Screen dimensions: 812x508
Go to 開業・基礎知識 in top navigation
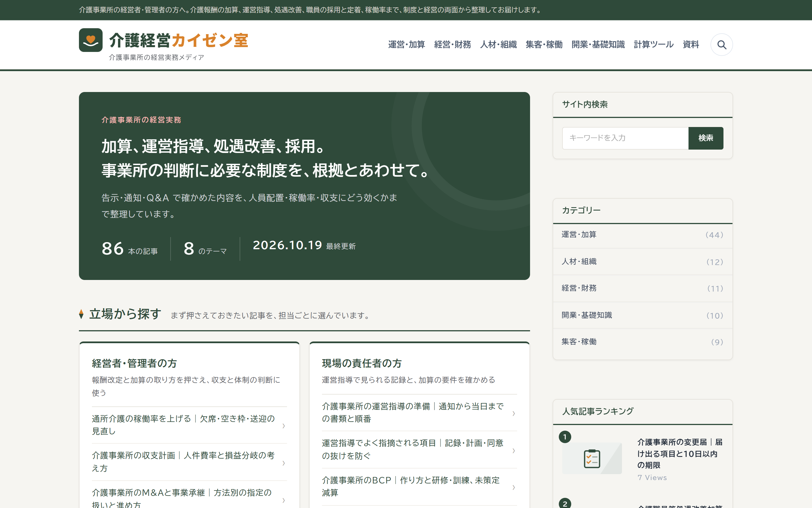[x=598, y=44]
